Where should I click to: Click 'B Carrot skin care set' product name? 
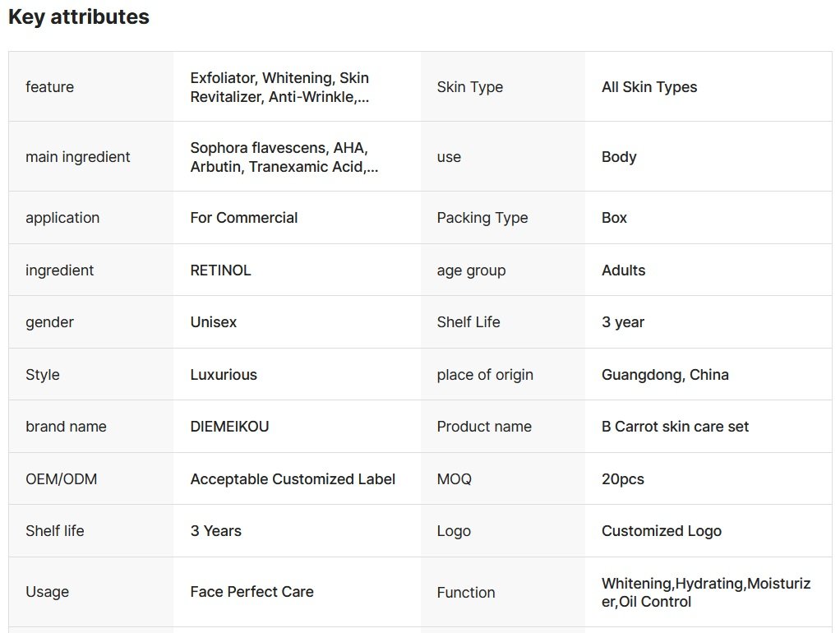(x=675, y=427)
